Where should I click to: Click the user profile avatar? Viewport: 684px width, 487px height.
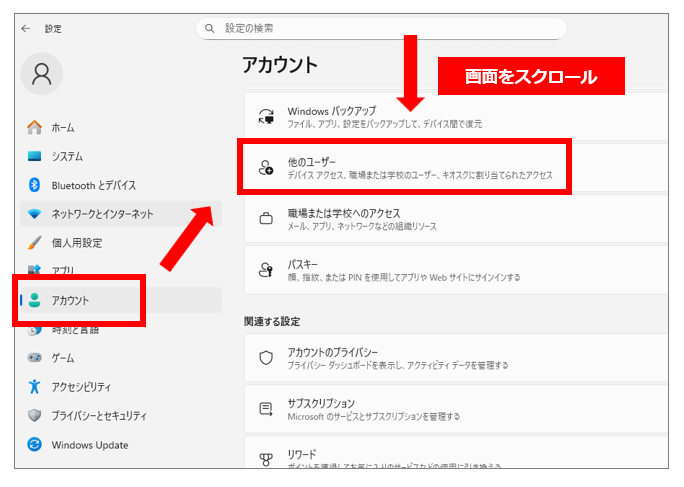(42, 74)
